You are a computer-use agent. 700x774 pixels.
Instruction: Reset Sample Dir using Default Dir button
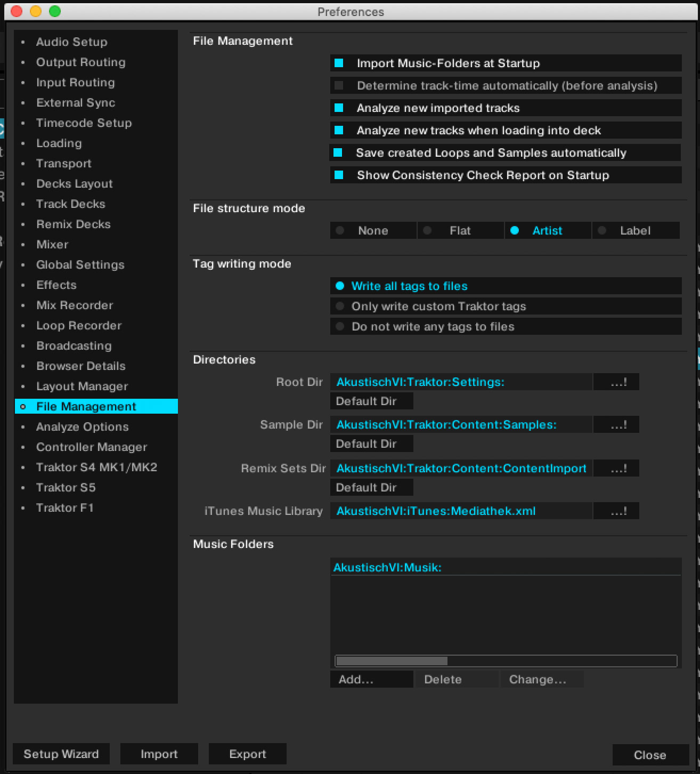(x=372, y=444)
